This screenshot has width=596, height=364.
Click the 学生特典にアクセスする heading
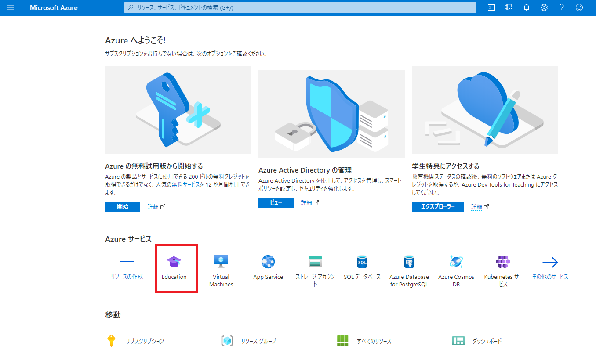point(446,166)
